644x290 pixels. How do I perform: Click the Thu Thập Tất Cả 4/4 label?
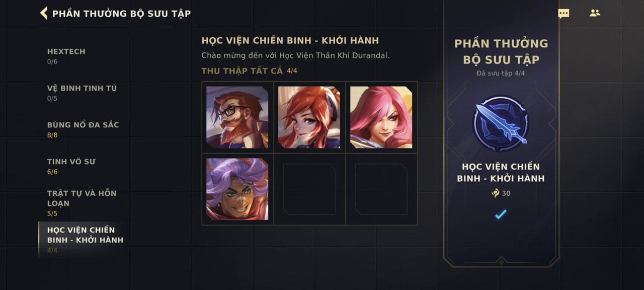click(x=249, y=71)
